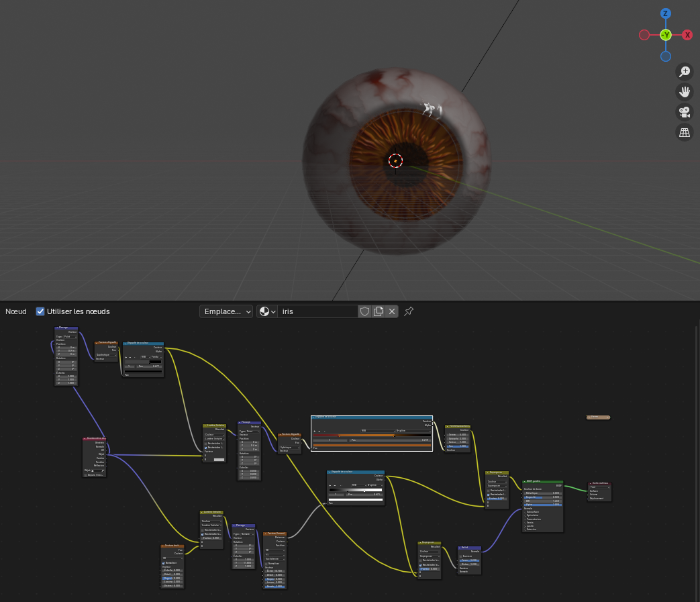Screen dimensions: 700x602
Task: Toggle the camera view icon
Action: tap(685, 112)
